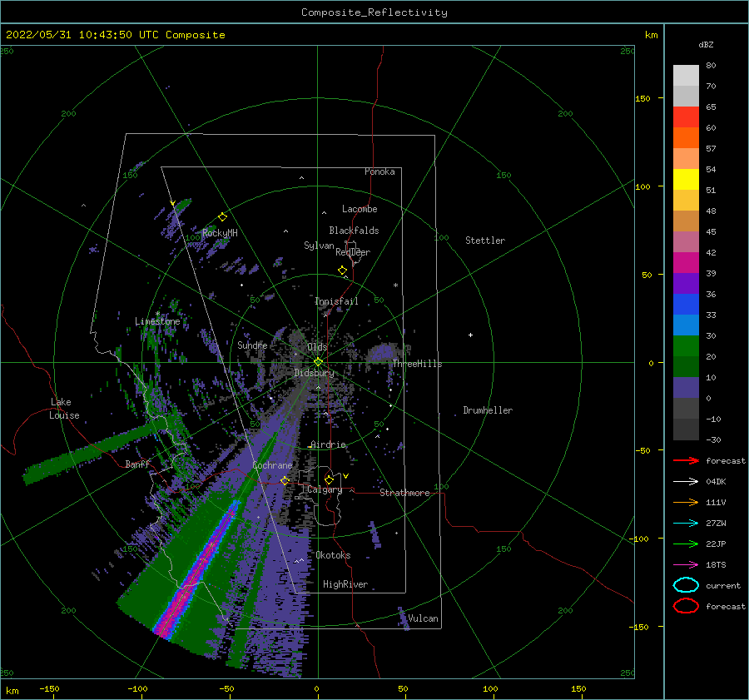Click the Didsbury city label
This screenshot has height=700, width=749.
(314, 373)
